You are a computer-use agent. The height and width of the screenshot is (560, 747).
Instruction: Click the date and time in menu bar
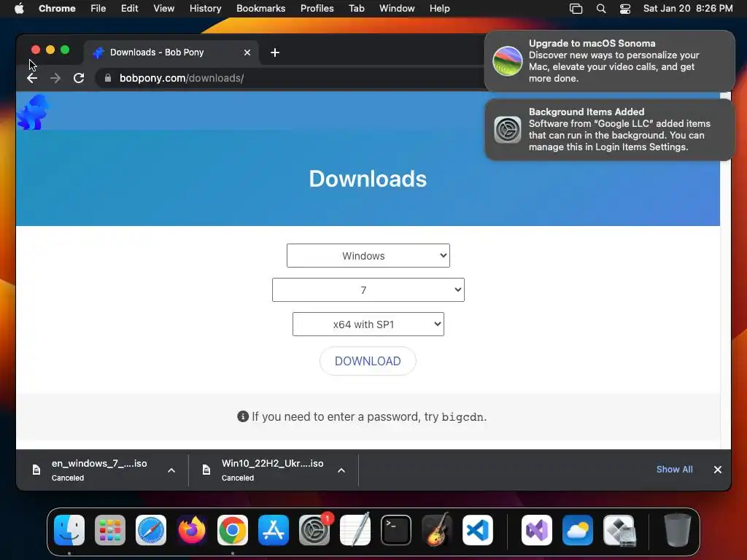point(688,9)
